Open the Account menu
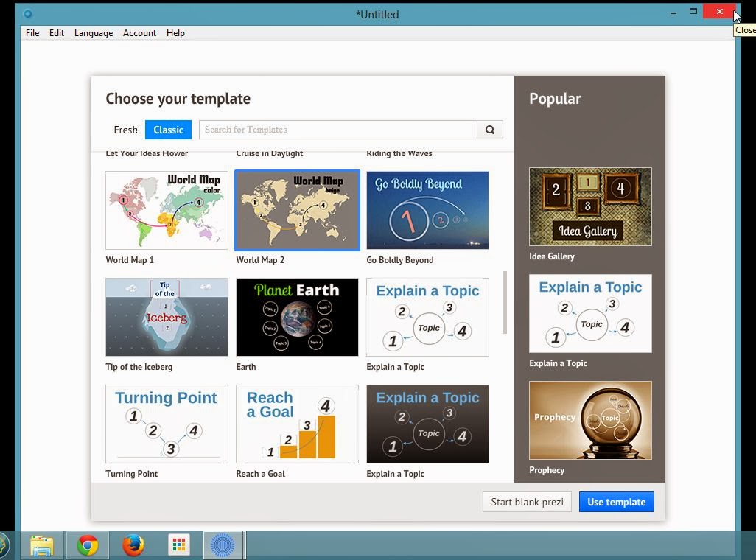 (139, 33)
